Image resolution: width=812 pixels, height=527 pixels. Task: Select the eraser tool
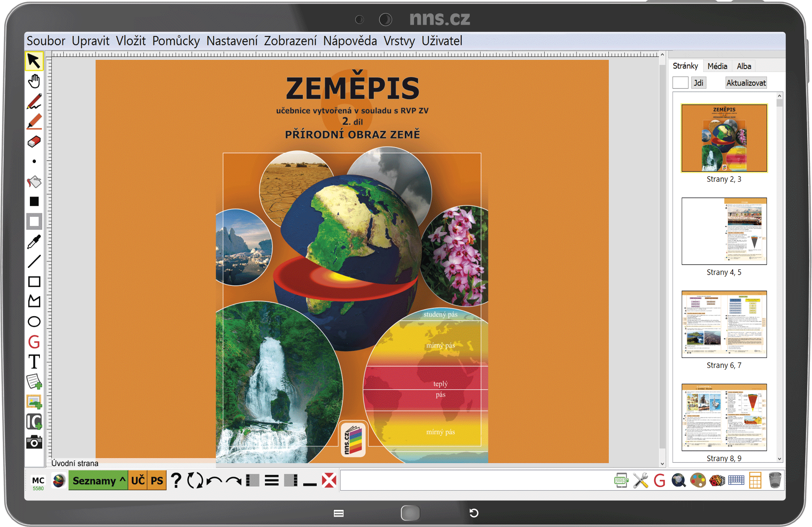[34, 142]
